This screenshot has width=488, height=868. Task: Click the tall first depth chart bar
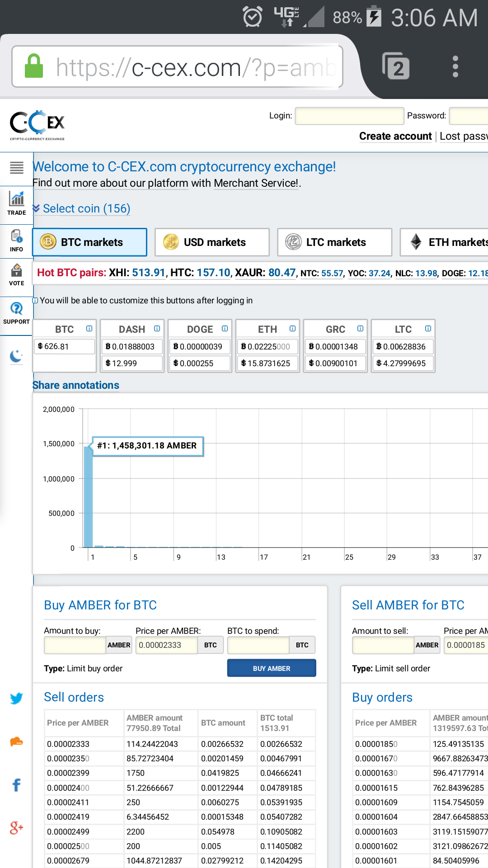pos(88,497)
